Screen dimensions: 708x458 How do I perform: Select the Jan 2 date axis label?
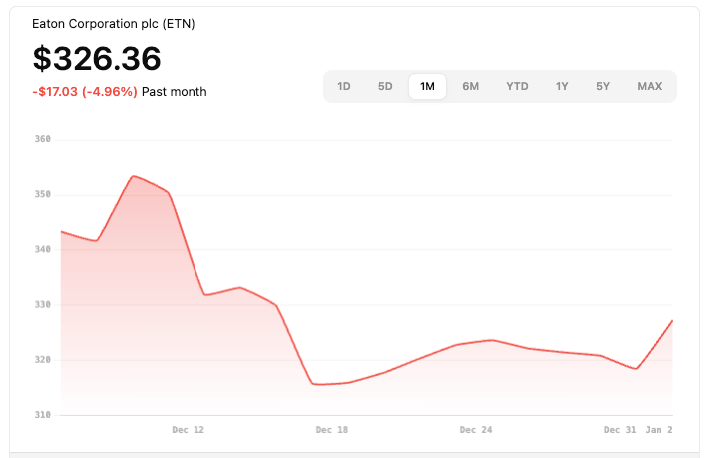pyautogui.click(x=659, y=430)
